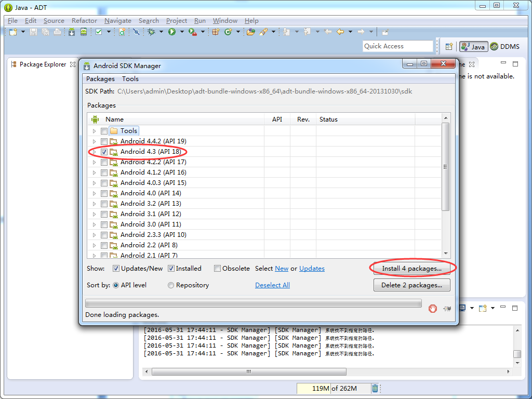Image resolution: width=532 pixels, height=399 pixels.
Task: Open the Refactor menu
Action: tap(84, 21)
